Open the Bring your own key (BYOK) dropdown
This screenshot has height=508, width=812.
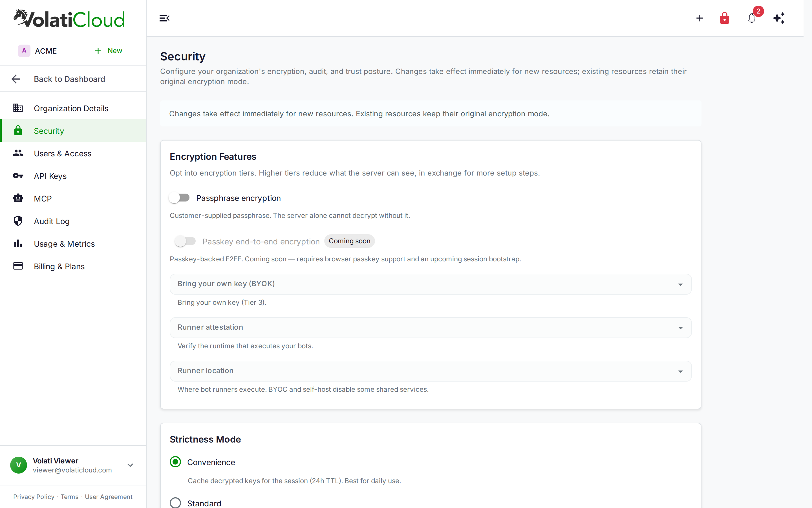pyautogui.click(x=431, y=284)
